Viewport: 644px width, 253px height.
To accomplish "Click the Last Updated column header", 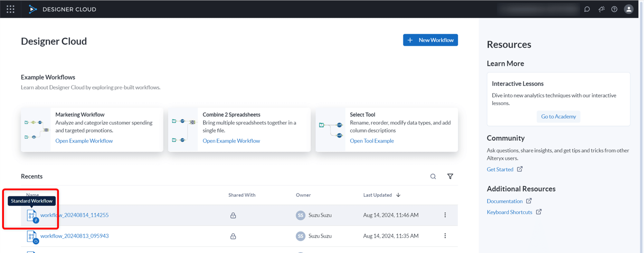I will [377, 195].
